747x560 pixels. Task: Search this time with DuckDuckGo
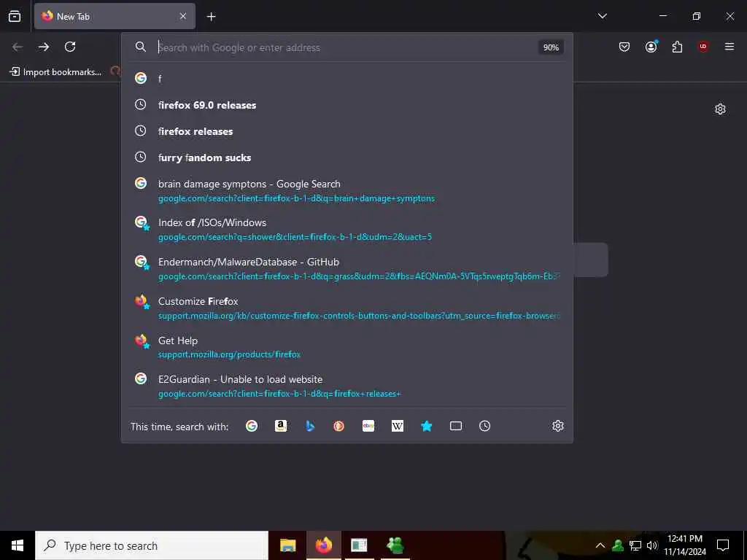click(338, 426)
